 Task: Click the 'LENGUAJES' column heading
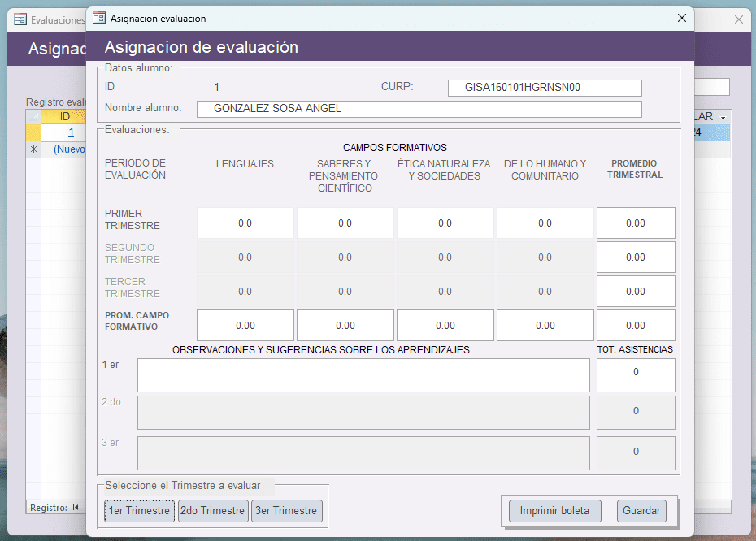click(x=245, y=164)
